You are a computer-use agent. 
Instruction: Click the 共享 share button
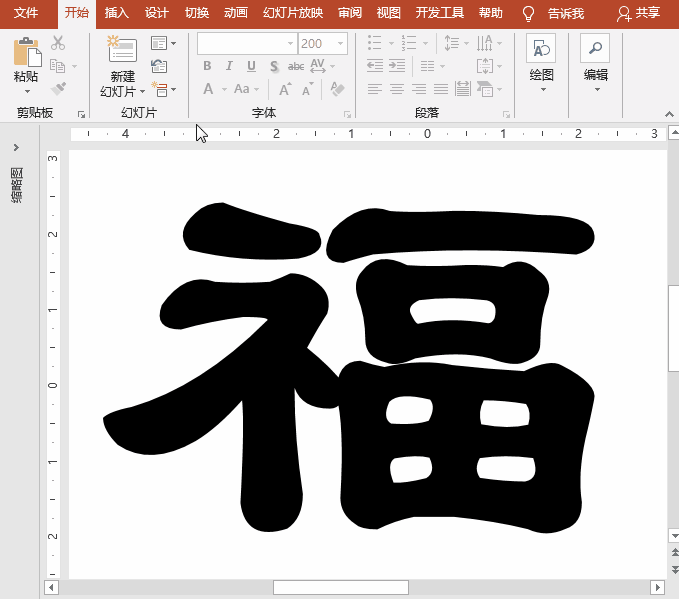(x=639, y=14)
